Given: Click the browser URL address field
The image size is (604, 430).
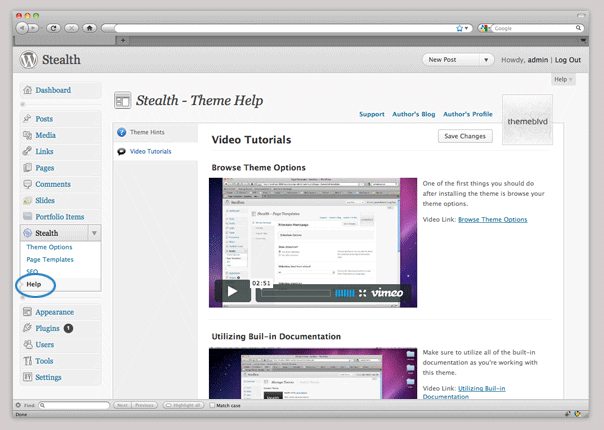Looking at the screenshot, I should point(284,28).
